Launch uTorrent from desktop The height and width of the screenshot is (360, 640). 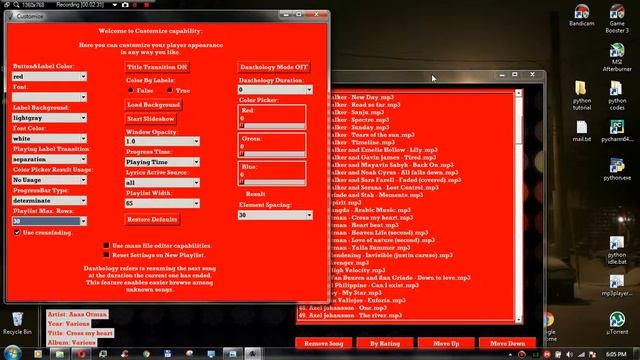(x=617, y=323)
